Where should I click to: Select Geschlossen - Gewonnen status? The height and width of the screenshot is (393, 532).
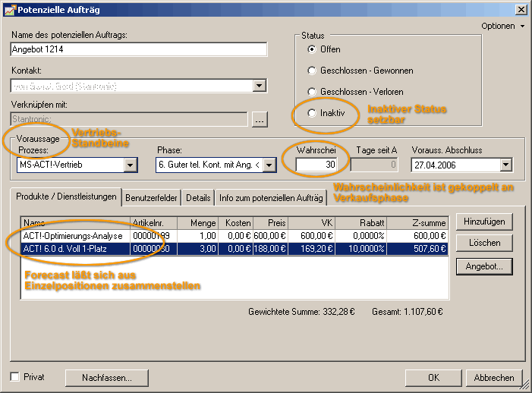click(x=311, y=71)
